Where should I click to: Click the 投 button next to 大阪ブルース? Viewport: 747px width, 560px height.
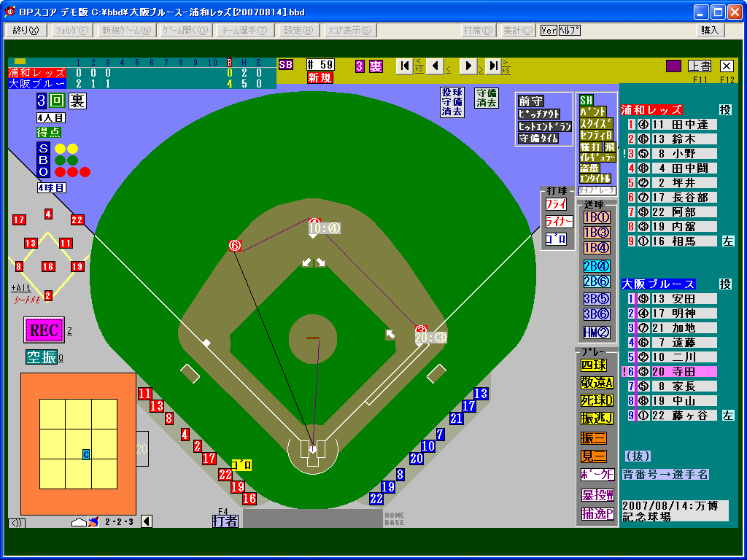click(x=725, y=284)
